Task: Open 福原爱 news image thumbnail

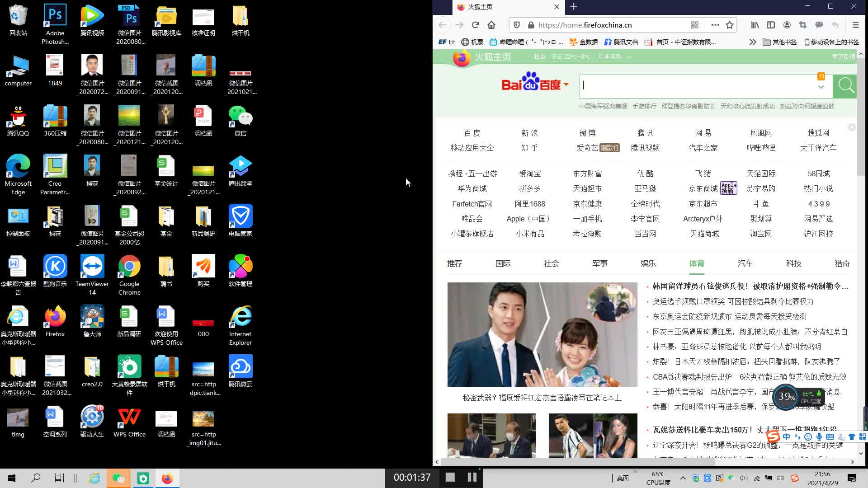Action: pos(542,334)
